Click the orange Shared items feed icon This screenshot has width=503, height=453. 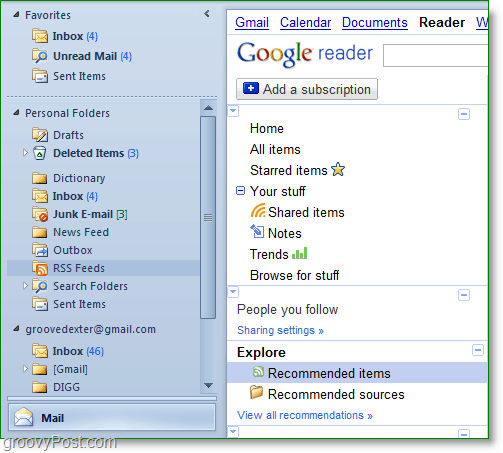tap(258, 211)
